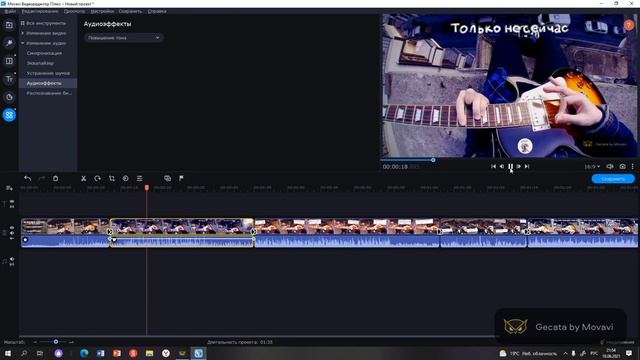Open Microsoft Edge from taskbar
The height and width of the screenshot is (360, 640).
(84, 353)
